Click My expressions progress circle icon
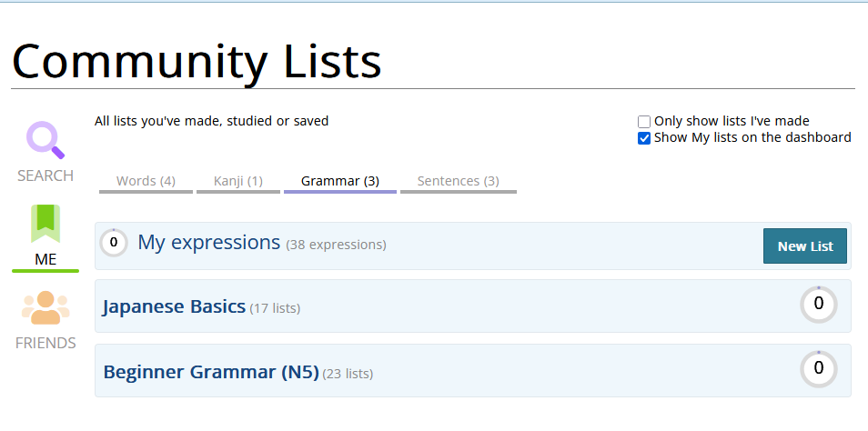868x431 pixels. click(x=114, y=243)
